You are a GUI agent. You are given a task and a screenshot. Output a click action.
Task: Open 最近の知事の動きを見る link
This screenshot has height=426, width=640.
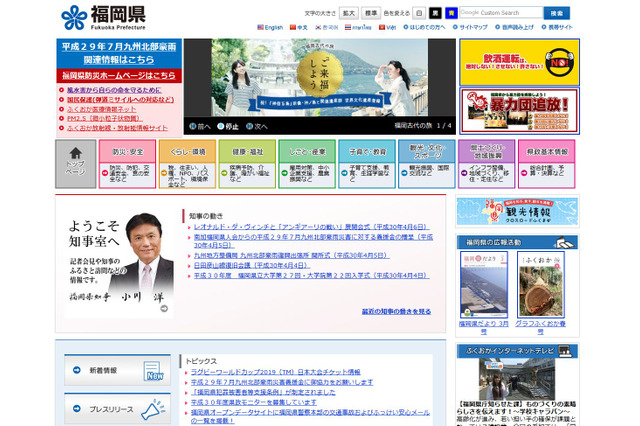point(396,312)
